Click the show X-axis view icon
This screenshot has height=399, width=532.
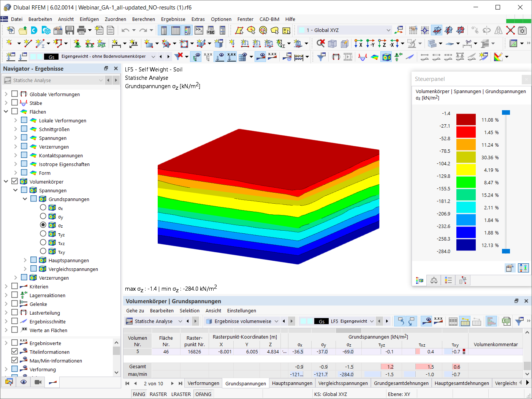tap(358, 44)
